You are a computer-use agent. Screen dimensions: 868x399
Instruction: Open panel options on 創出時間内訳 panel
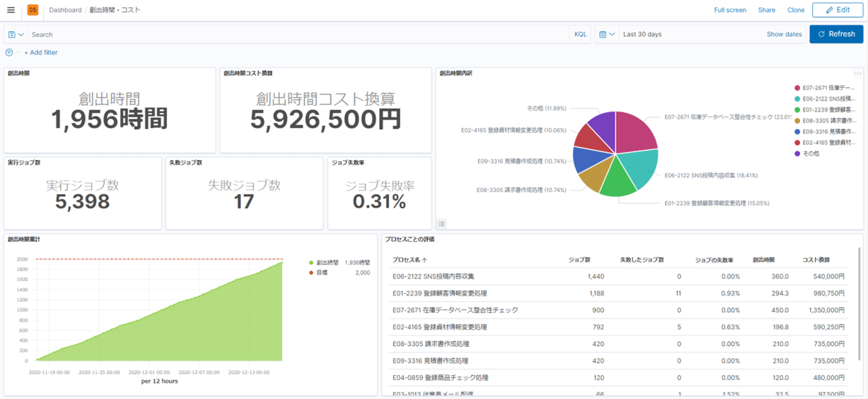858,72
